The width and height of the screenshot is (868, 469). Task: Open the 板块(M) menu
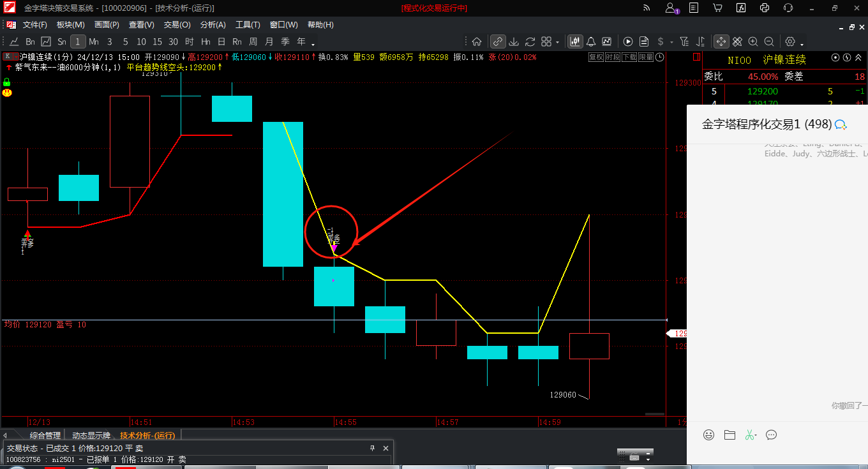70,25
